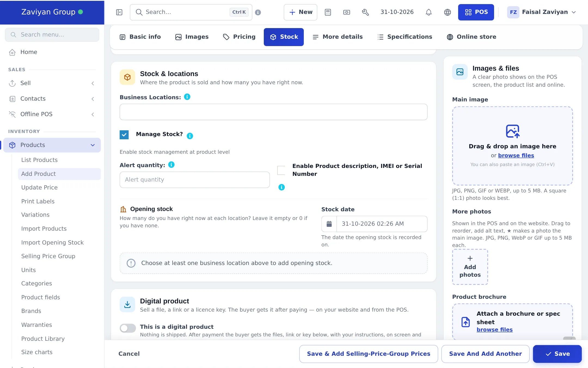Image resolution: width=588 pixels, height=368 pixels.
Task: Uncheck the Manage Stock checkbox
Action: click(x=124, y=135)
